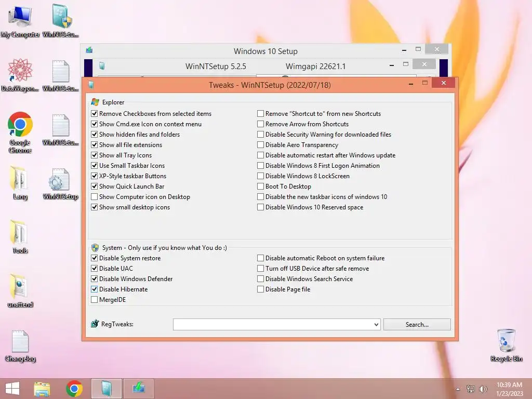Close the Windows 10 Setup window
This screenshot has width=532, height=399.
tap(436, 49)
